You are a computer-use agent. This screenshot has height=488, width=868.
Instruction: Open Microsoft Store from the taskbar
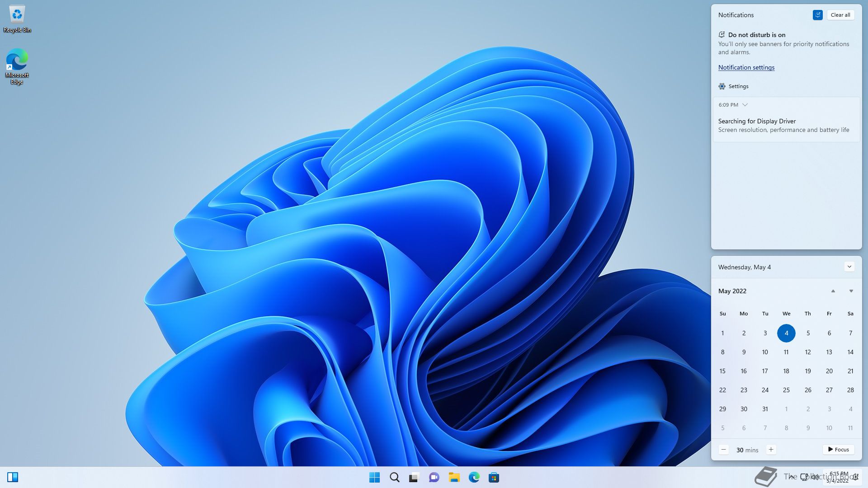[494, 477]
